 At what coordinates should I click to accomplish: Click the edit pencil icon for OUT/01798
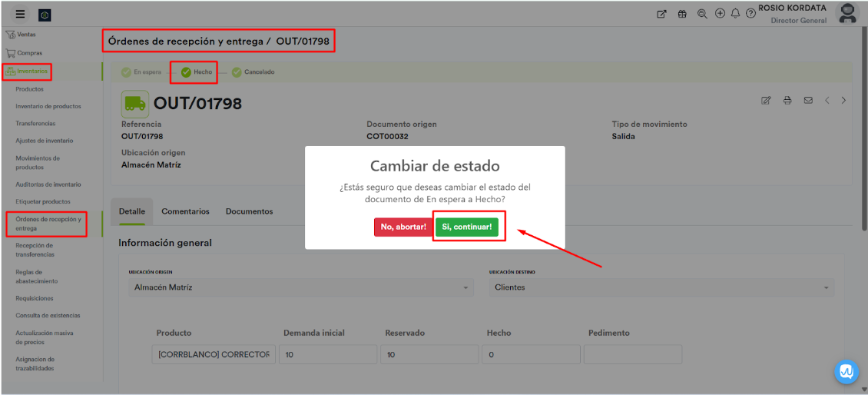point(766,101)
